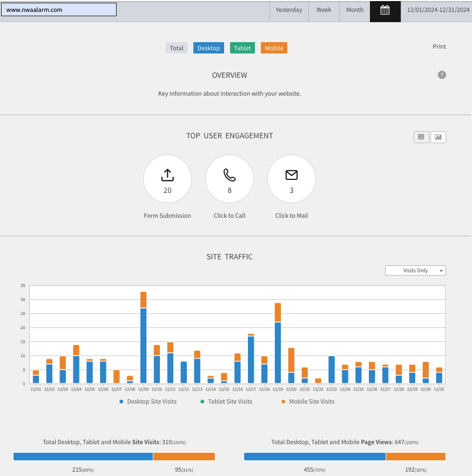Open the website selector www.nwaalarm.com field
Viewport: 472px width, 476px height.
click(x=59, y=10)
